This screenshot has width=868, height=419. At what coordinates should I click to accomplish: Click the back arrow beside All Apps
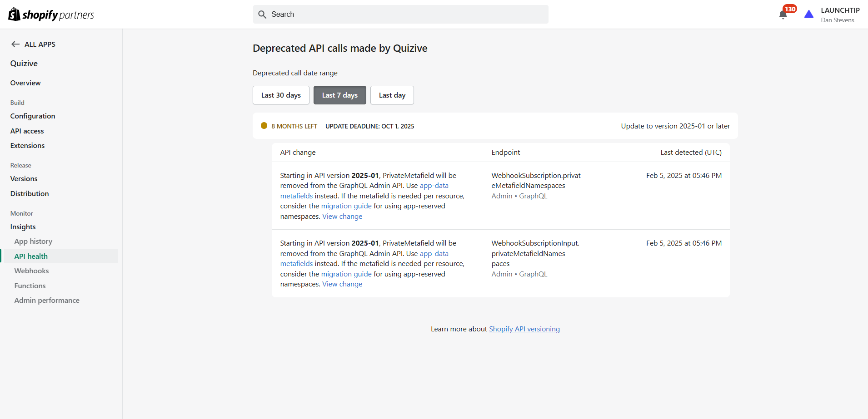point(15,44)
